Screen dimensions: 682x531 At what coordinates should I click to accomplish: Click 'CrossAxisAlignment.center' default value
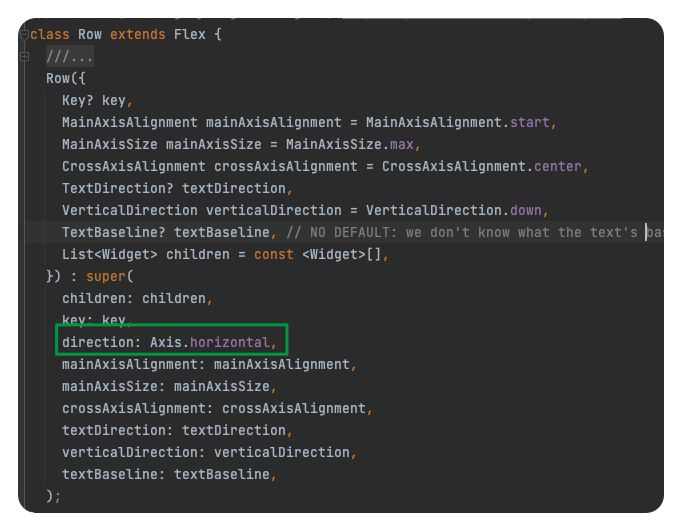click(481, 167)
